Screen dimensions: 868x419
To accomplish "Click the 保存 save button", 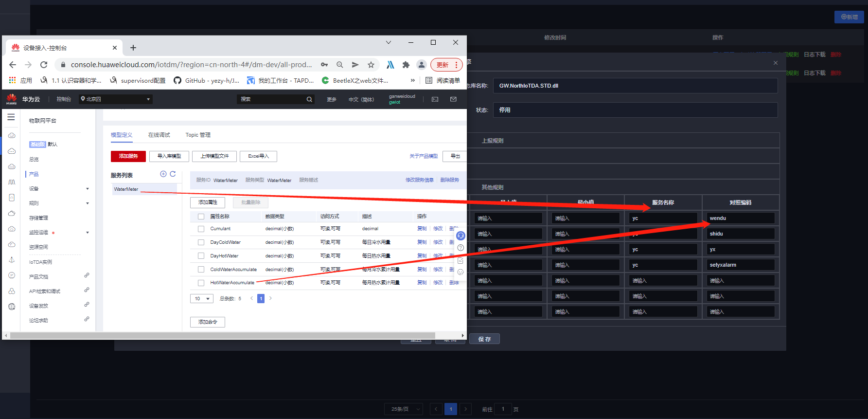I will [484, 339].
